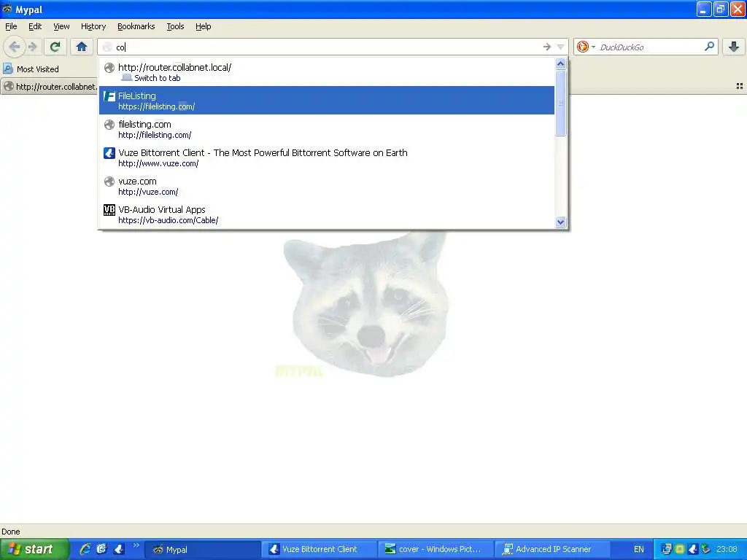Viewport: 747px width, 560px height.
Task: Open the DuckDuckGo search engine selector
Action: pos(586,47)
